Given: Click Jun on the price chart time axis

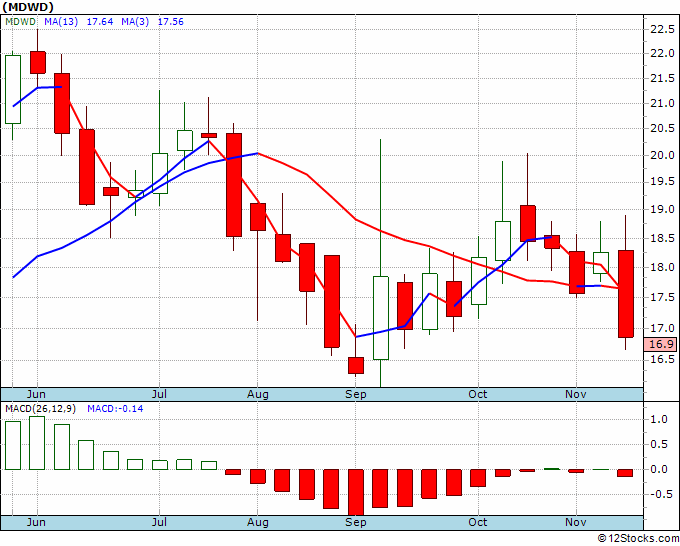Looking at the screenshot, I should (36, 394).
